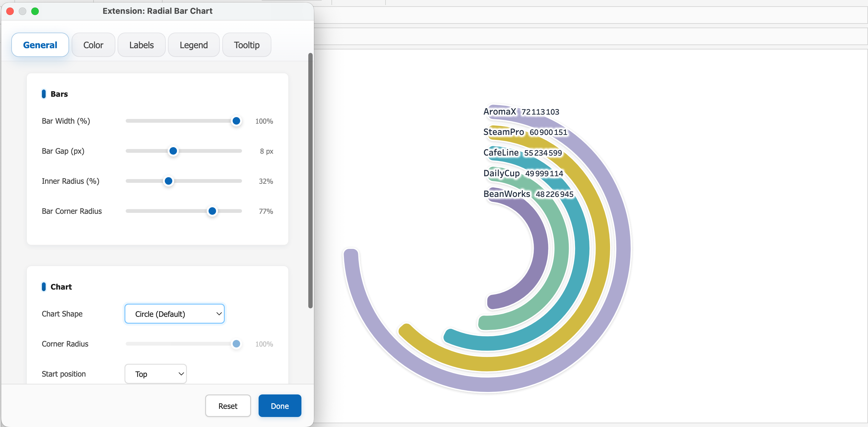Click the Bar Gap slider thumb

click(x=173, y=151)
